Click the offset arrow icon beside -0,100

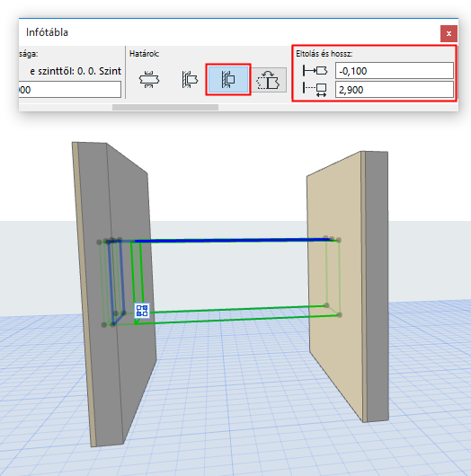click(x=315, y=71)
